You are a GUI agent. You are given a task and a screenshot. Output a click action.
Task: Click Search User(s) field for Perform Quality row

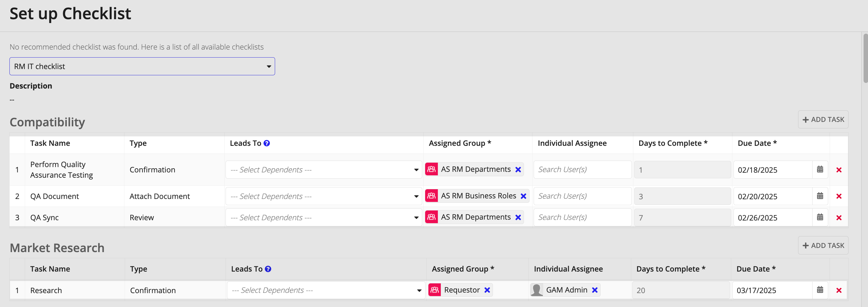click(x=583, y=170)
